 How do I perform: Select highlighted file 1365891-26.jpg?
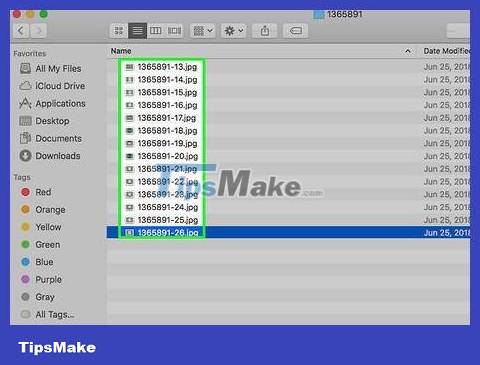(x=288, y=232)
